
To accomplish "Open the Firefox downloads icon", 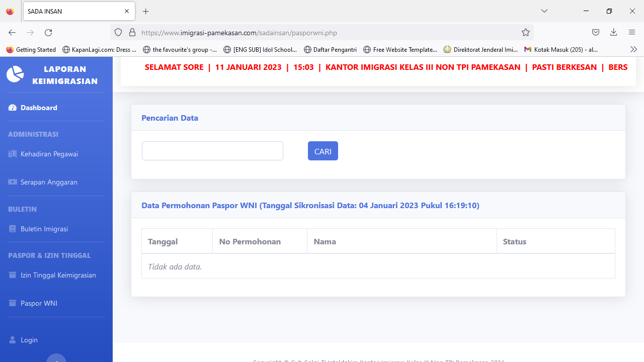I will tap(613, 33).
